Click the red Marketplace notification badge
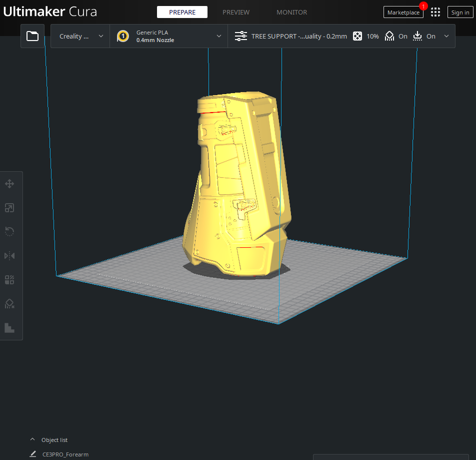The height and width of the screenshot is (460, 476). 423,6
